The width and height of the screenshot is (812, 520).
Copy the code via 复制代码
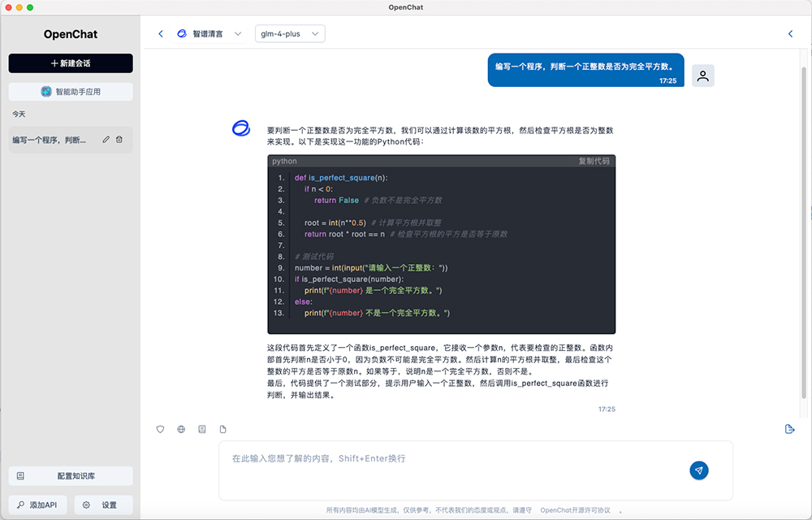[594, 162]
